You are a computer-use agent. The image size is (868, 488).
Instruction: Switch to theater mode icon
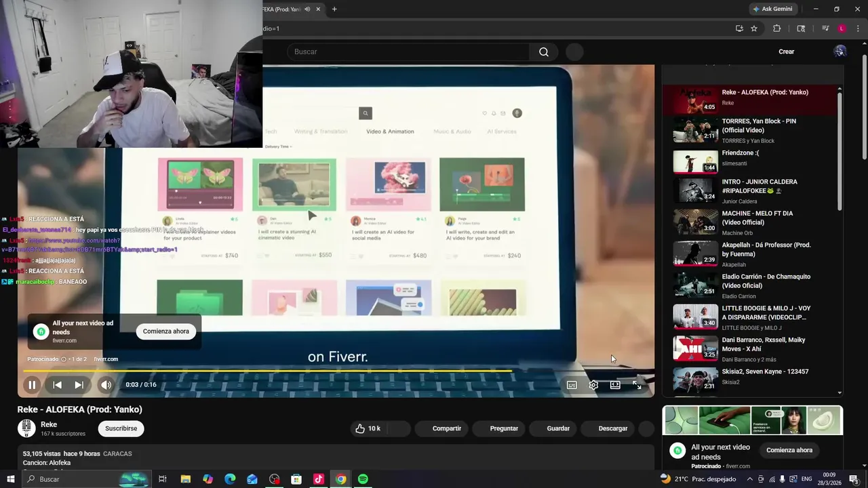(615, 385)
